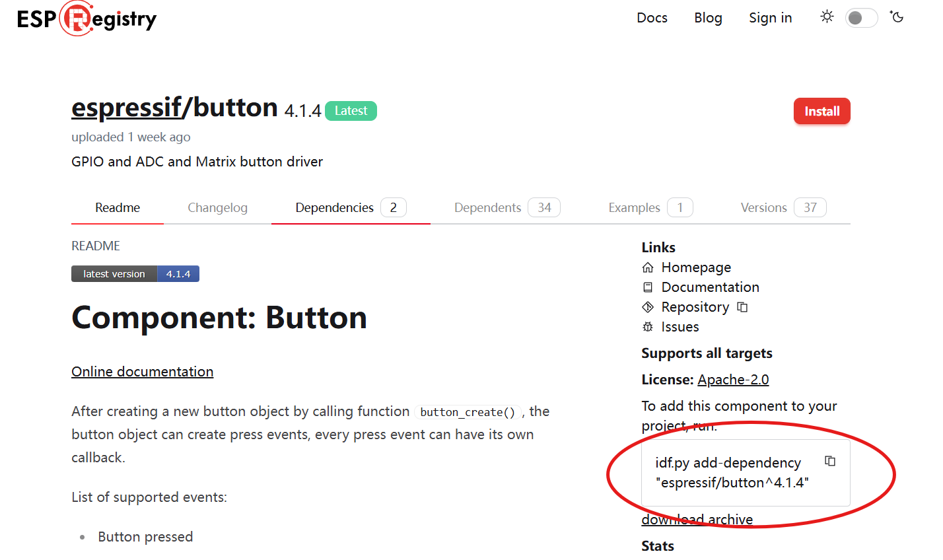Click Sign in at the top
The image size is (943, 560).
coord(770,18)
